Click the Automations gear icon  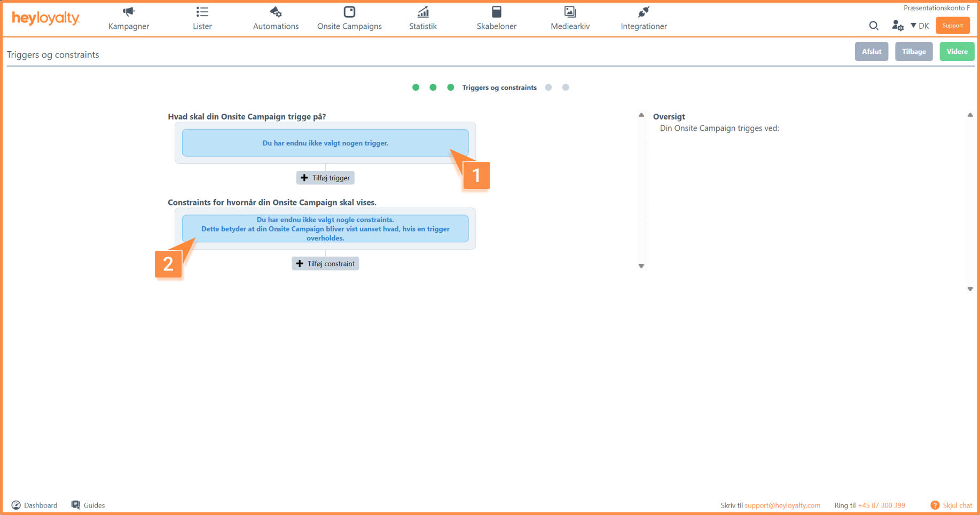(x=276, y=12)
